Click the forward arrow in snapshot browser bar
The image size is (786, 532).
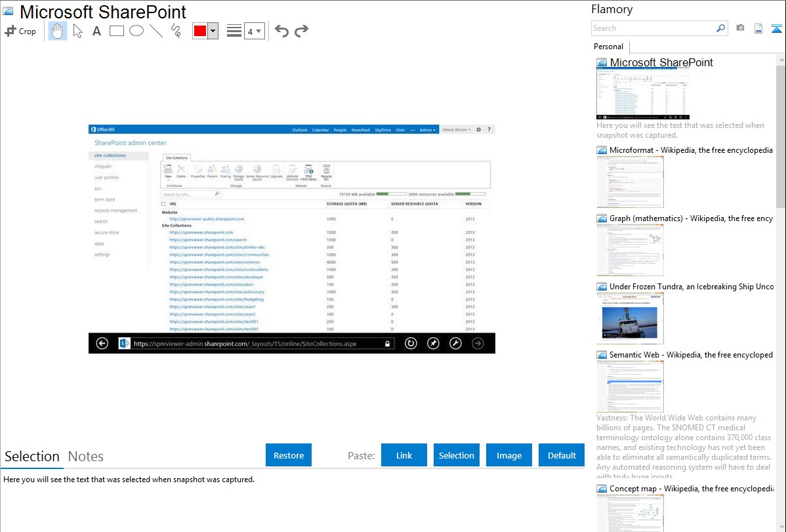pyautogui.click(x=478, y=344)
